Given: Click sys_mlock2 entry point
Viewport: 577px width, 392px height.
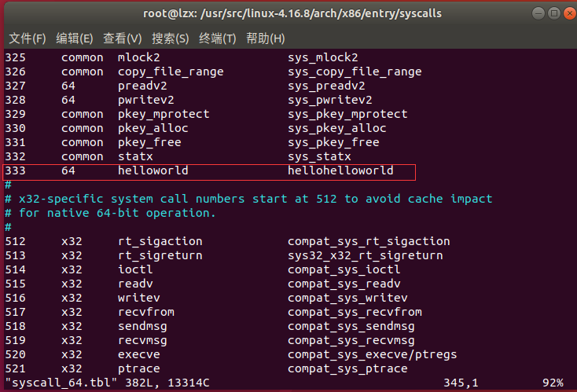Looking at the screenshot, I should 323,57.
